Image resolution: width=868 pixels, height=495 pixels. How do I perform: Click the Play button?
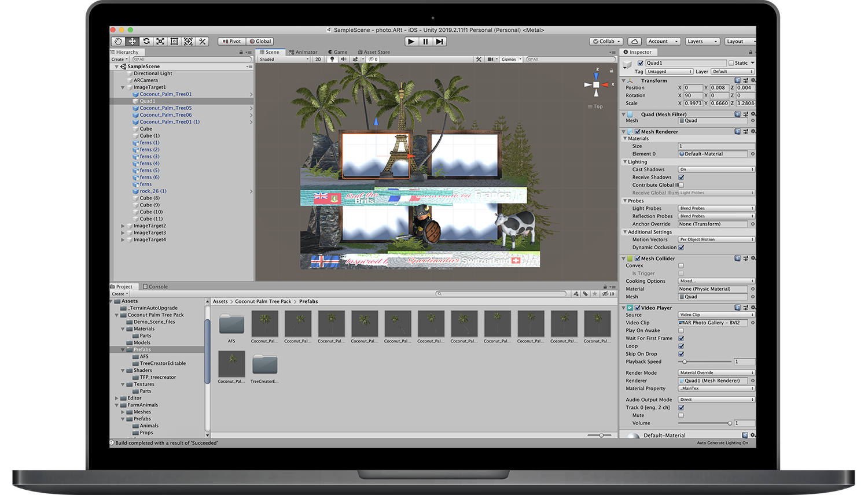point(411,42)
